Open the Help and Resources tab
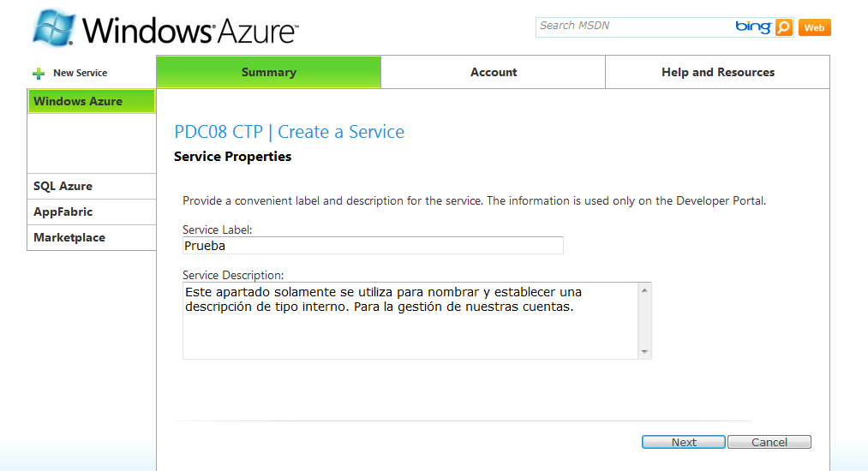The image size is (868, 471). [718, 72]
